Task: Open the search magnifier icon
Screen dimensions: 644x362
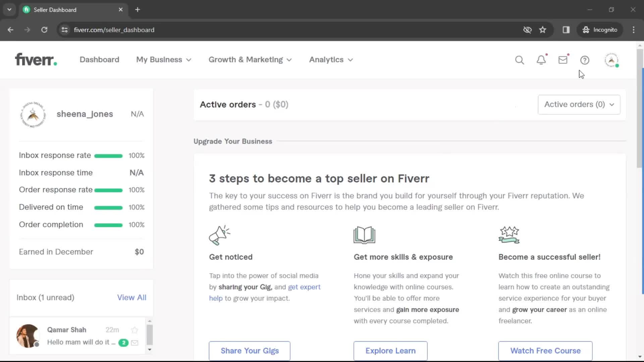Action: [520, 60]
